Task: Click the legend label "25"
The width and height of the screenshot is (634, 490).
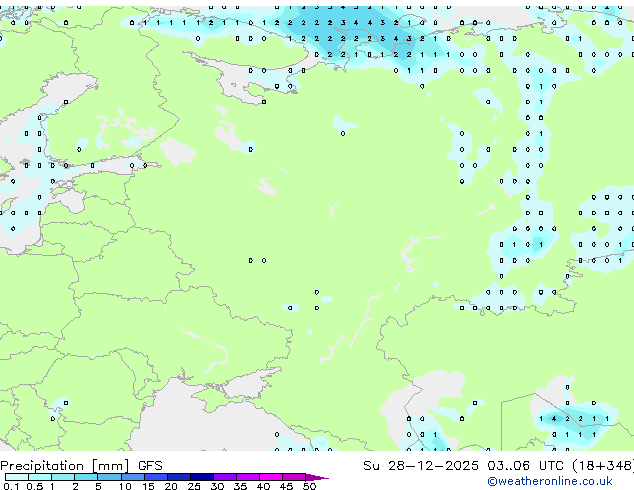Action: pos(194,486)
